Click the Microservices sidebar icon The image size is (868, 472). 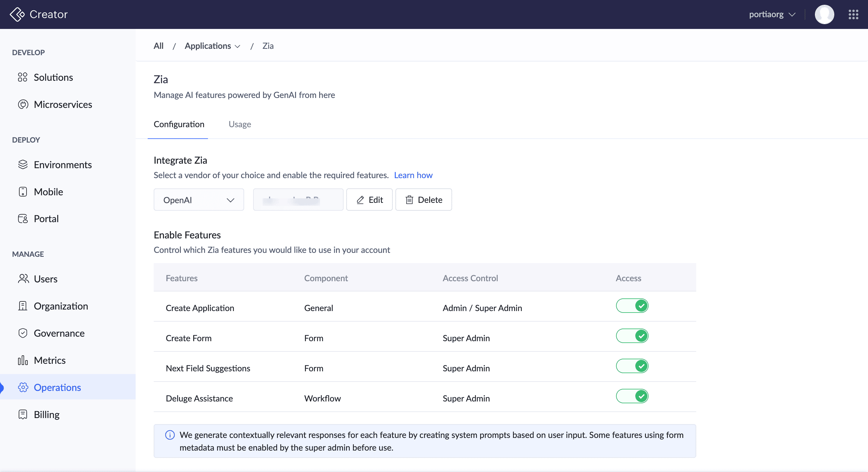(x=23, y=105)
